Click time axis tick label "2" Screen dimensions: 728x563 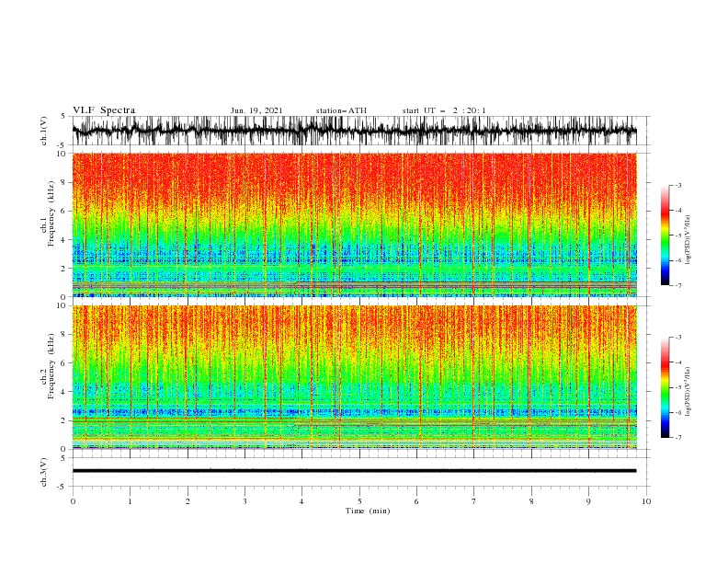tap(188, 501)
